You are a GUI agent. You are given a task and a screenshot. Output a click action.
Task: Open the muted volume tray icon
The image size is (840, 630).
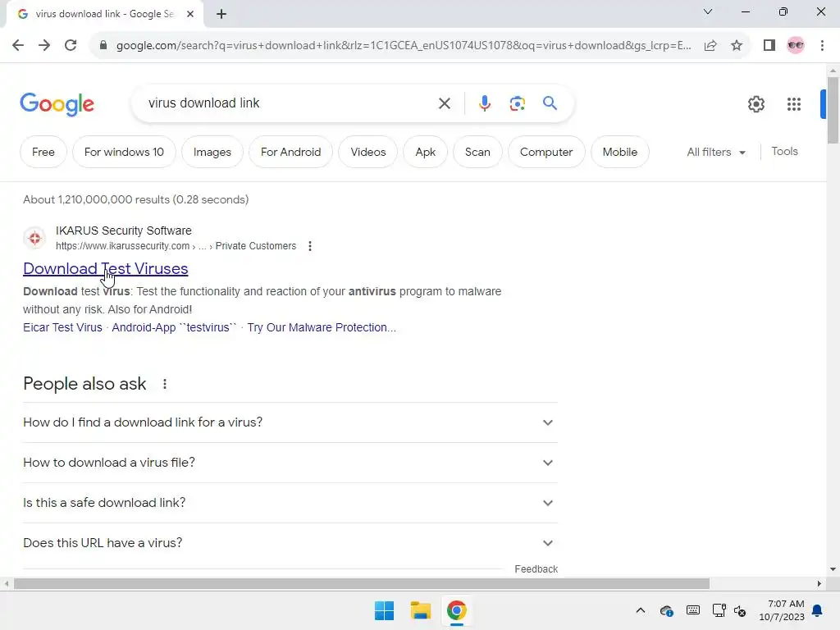pos(740,610)
